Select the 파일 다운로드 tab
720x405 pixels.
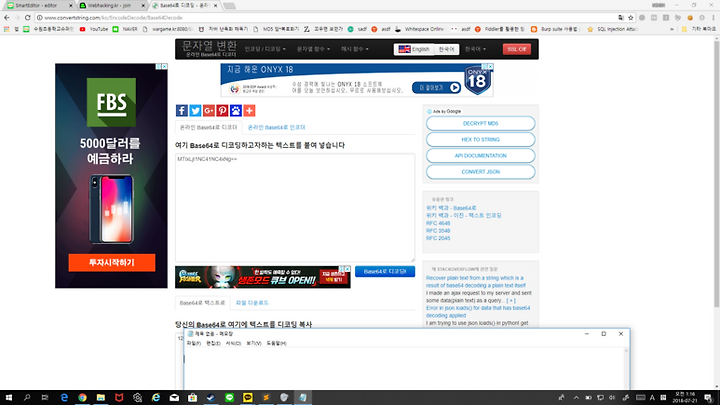(252, 303)
